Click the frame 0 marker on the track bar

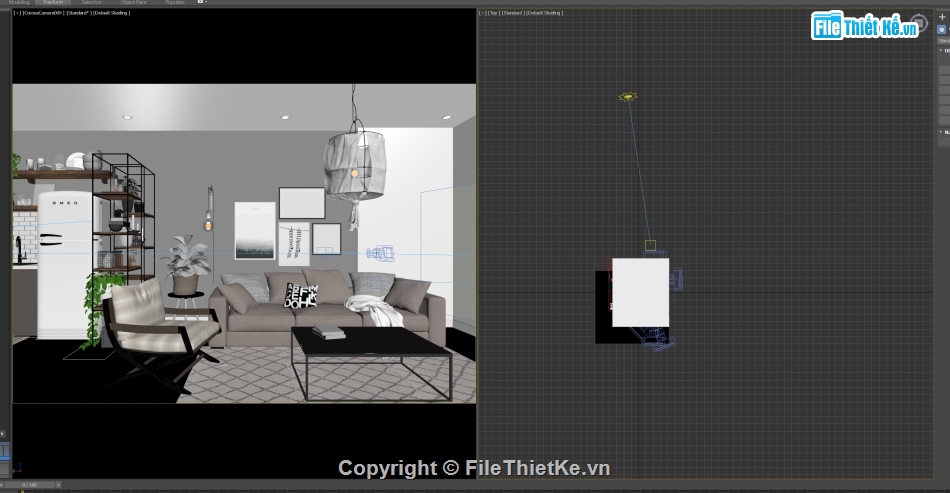(22, 491)
